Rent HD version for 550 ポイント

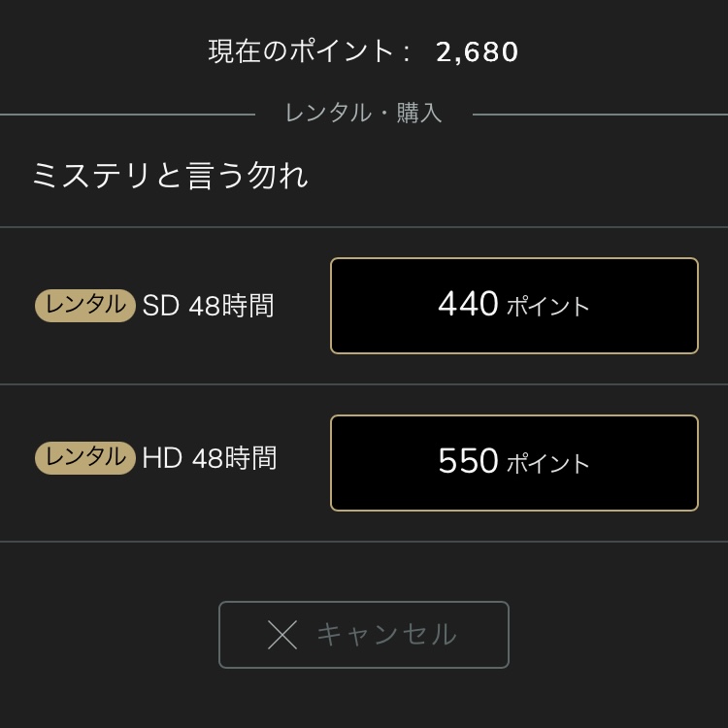point(513,463)
